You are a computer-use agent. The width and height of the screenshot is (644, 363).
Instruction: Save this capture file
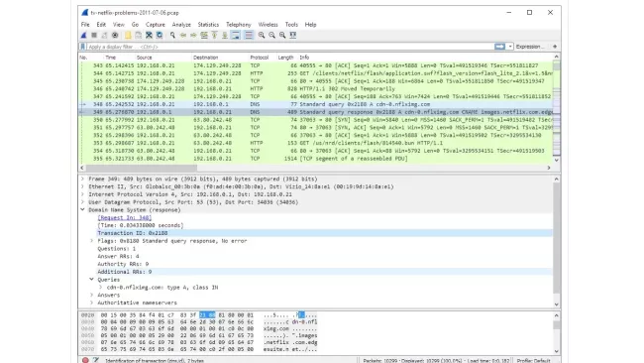[139, 36]
